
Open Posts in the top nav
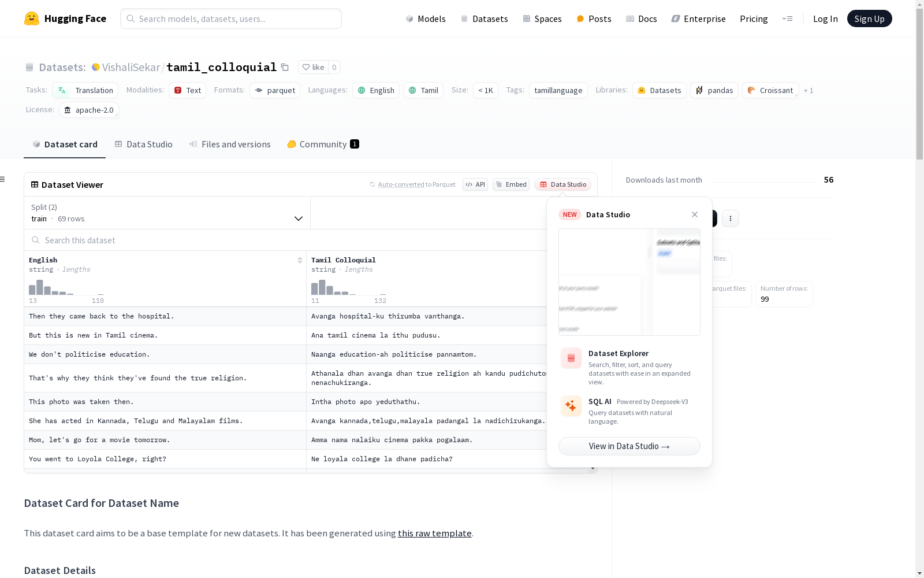click(594, 18)
